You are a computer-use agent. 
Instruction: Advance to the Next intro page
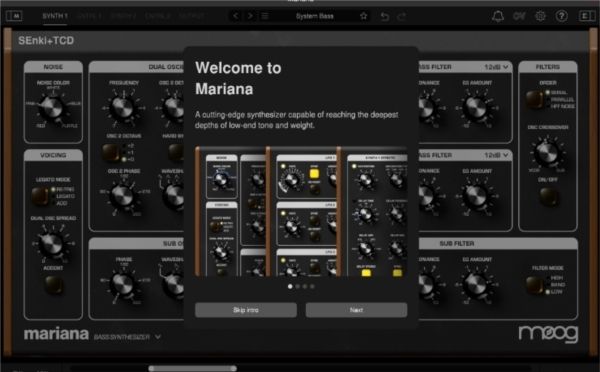[x=356, y=310]
